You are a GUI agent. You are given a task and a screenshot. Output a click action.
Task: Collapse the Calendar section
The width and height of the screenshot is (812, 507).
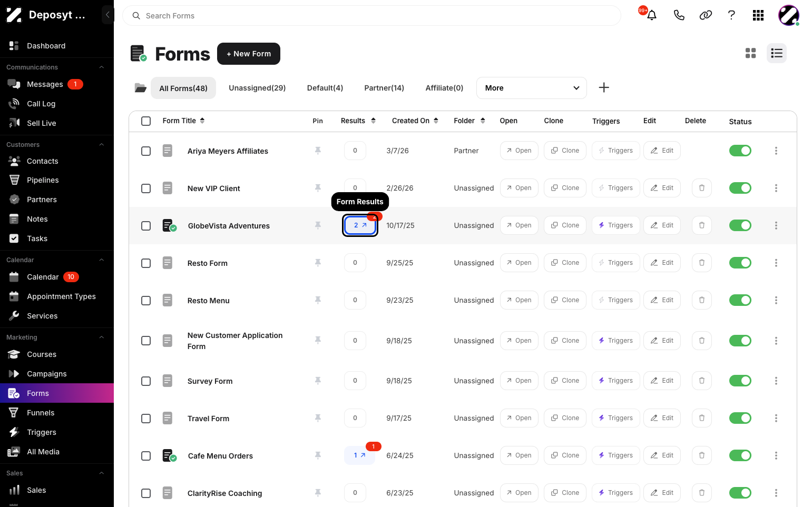102,260
